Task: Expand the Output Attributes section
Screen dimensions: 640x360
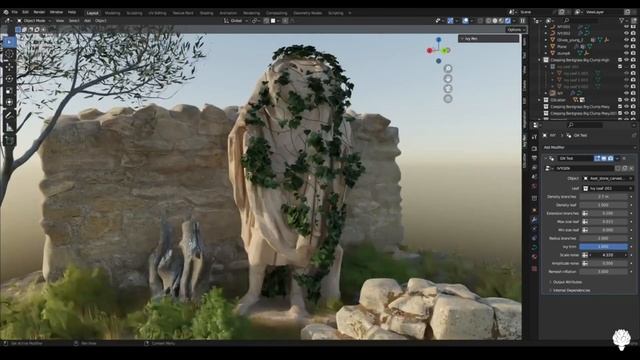Action: tap(567, 282)
